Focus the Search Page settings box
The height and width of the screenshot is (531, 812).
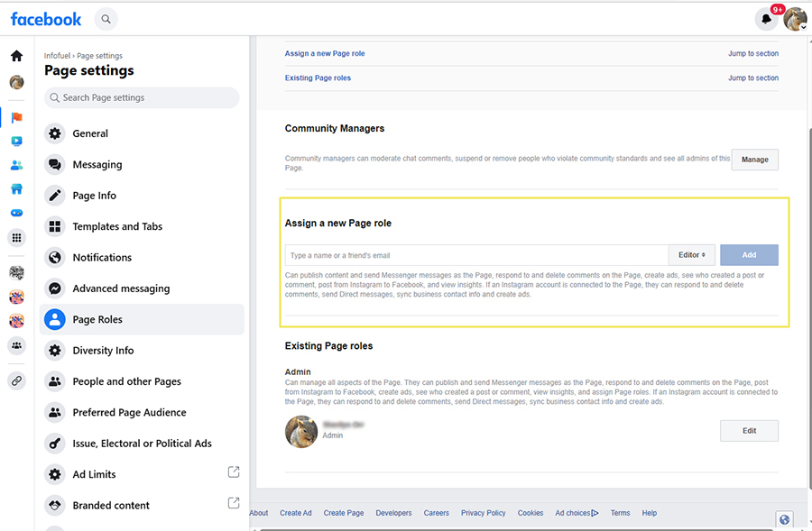[142, 97]
